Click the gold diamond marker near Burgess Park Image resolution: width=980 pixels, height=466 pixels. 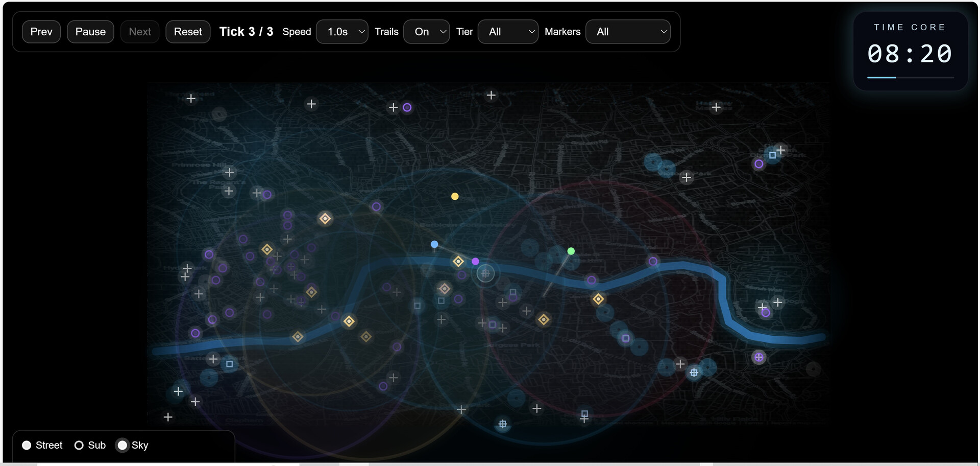click(544, 319)
